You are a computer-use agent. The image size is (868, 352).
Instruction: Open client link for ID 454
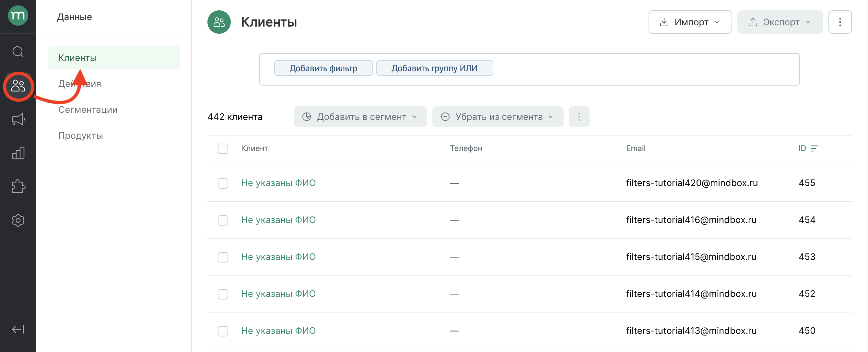click(278, 220)
